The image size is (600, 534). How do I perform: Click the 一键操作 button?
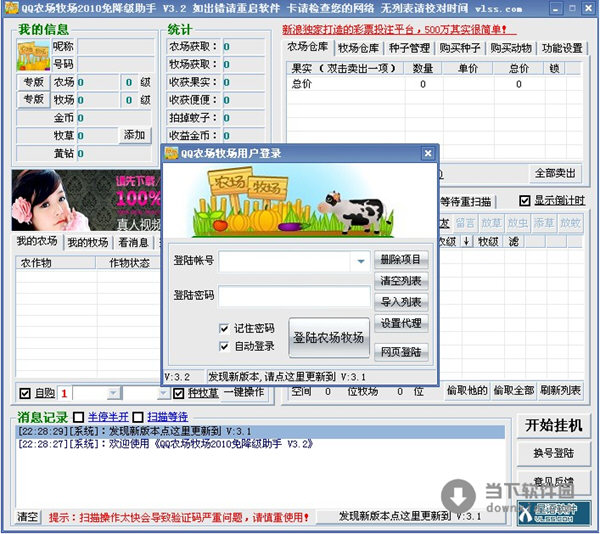244,392
